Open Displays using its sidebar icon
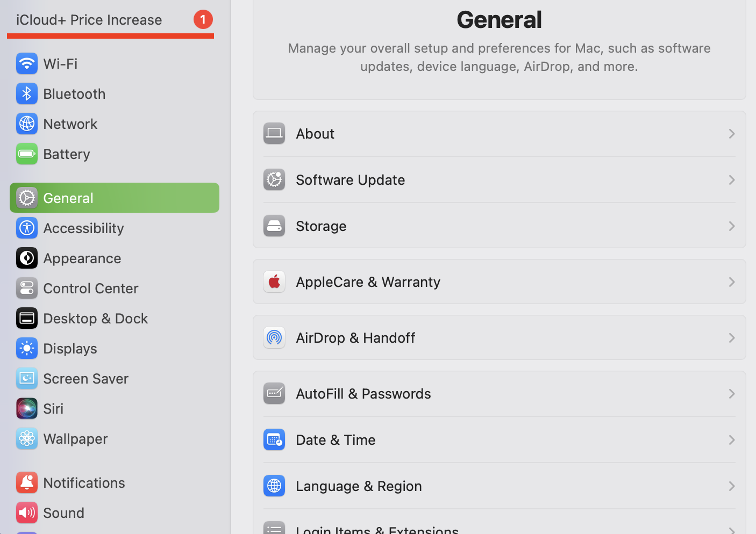This screenshot has width=756, height=534. (27, 348)
